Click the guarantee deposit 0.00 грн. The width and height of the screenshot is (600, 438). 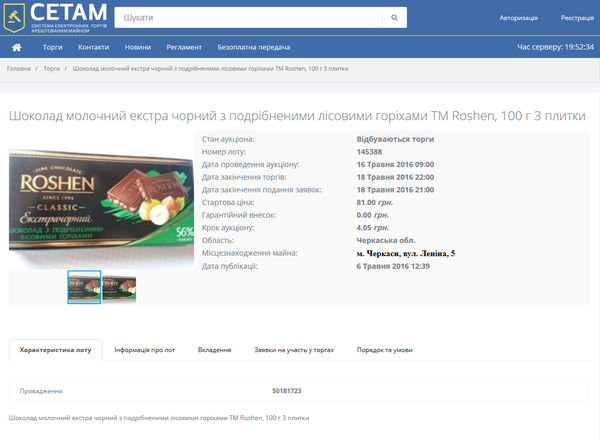click(373, 215)
